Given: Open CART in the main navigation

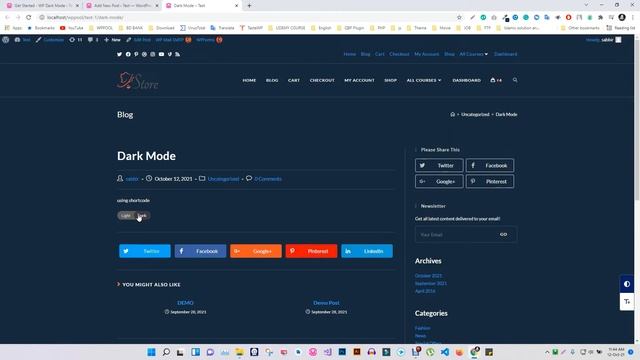Looking at the screenshot, I should [x=293, y=80].
